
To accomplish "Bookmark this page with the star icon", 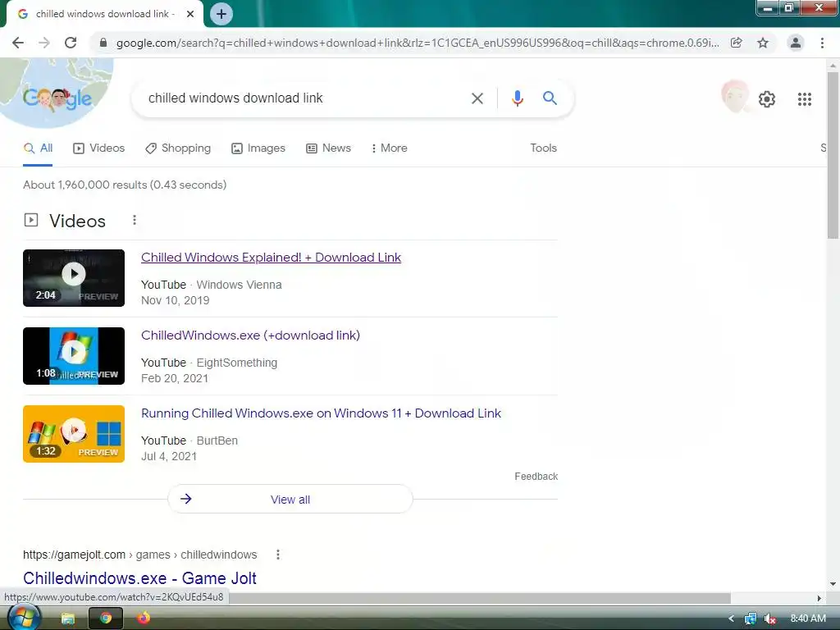I will pyautogui.click(x=763, y=43).
